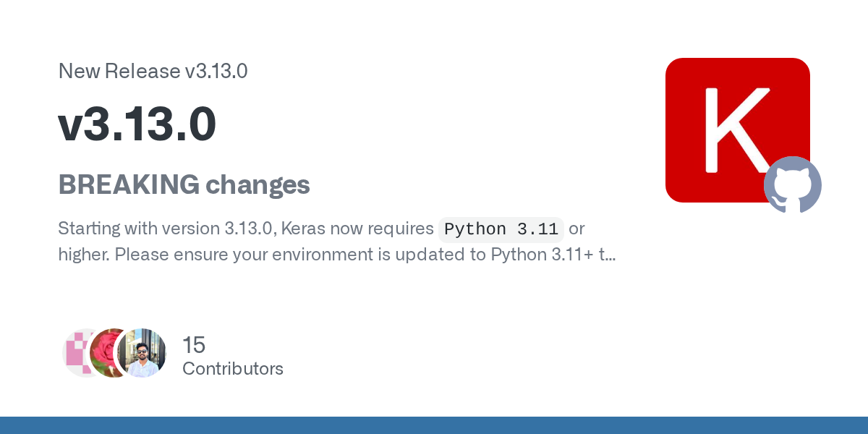868x434 pixels.
Task: Select the "BREAKING changes" heading
Action: pos(184,185)
